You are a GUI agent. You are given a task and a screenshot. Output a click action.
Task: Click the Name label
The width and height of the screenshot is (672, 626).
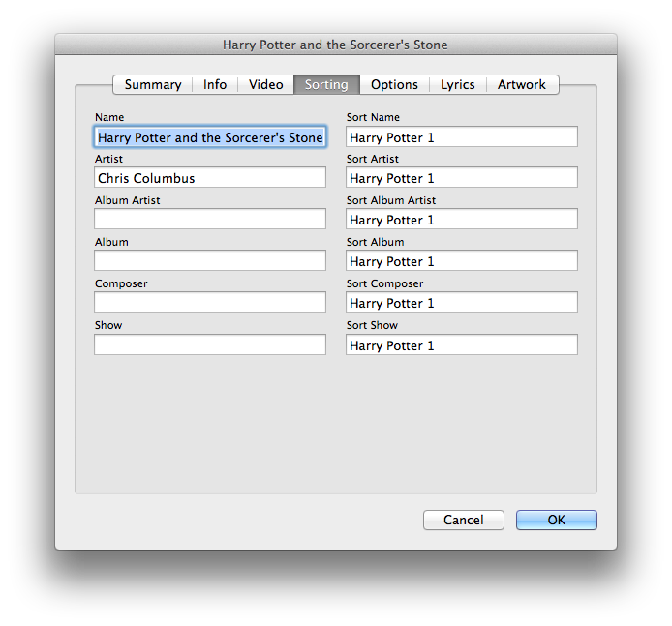109,117
